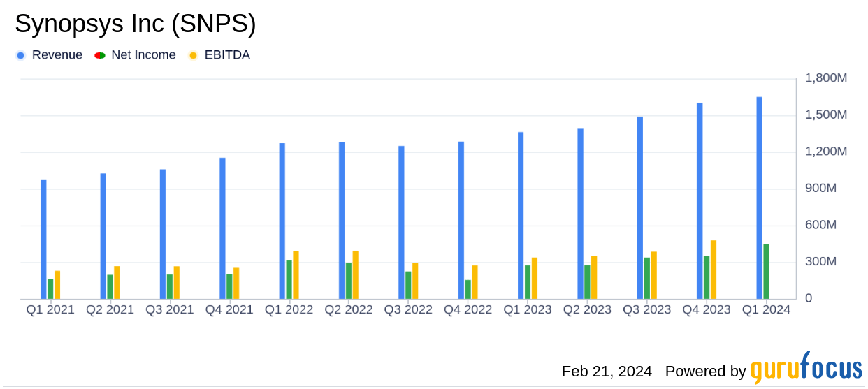Screen dimensions: 868x389
Task: Click the 900M y-axis value
Action: [820, 189]
